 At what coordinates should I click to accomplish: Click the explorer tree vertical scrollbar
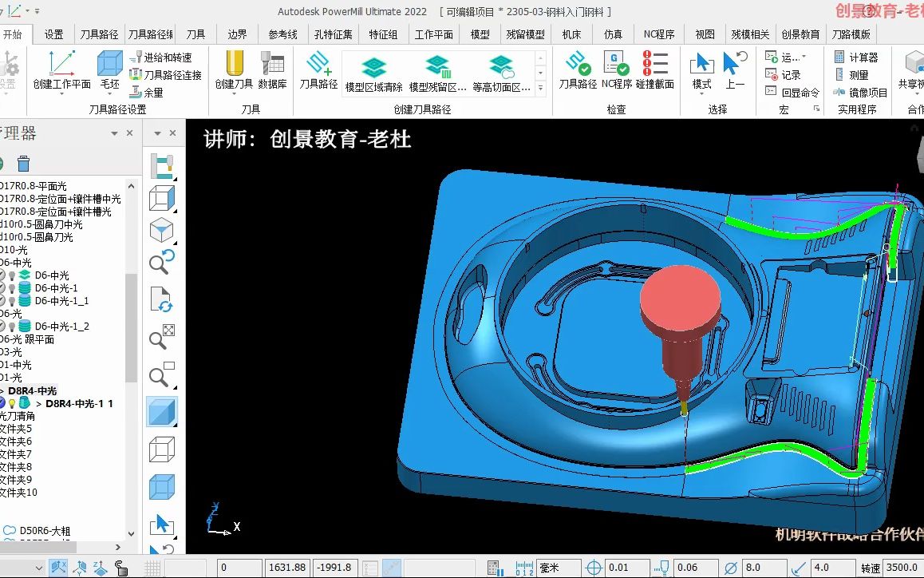point(132,328)
